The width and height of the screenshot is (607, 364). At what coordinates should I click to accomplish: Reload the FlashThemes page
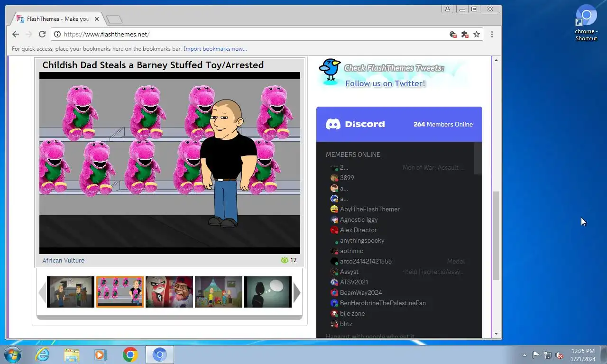coord(42,34)
